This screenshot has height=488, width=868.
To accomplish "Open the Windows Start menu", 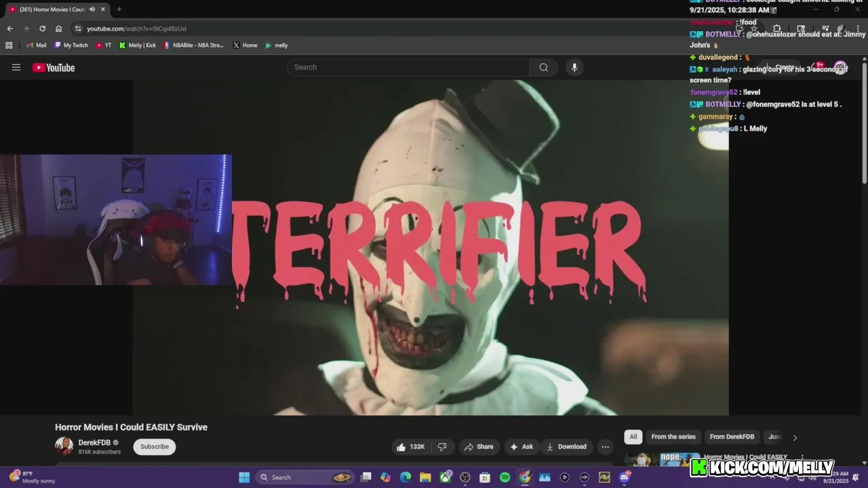I will pos(244,477).
